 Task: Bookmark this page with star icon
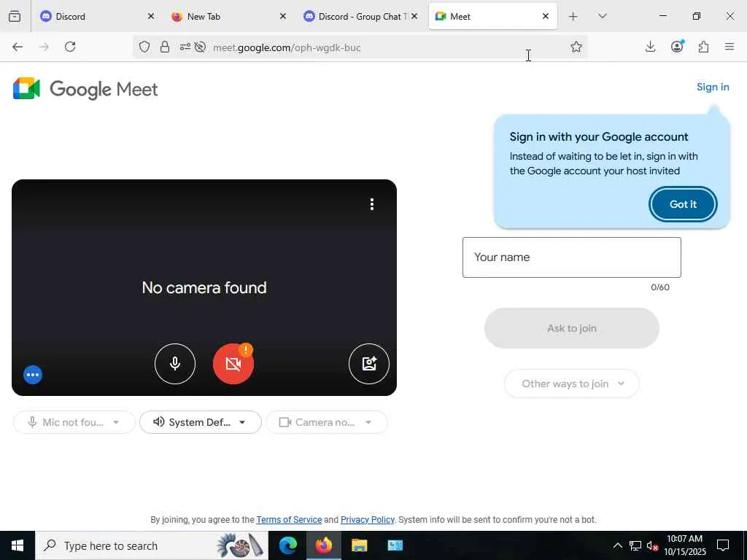576,47
